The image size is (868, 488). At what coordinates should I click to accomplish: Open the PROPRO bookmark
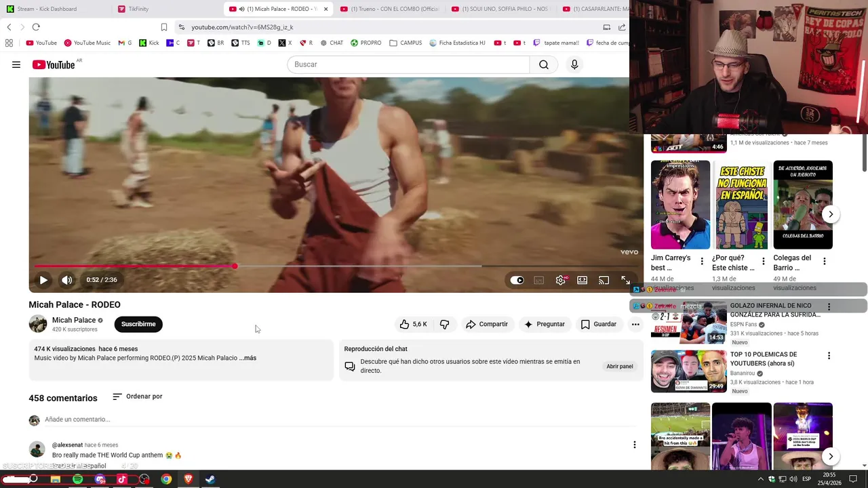coord(366,43)
